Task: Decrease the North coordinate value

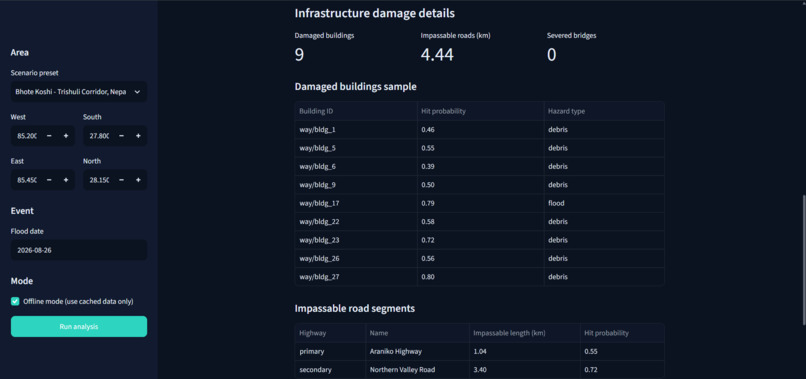Action: coord(122,180)
